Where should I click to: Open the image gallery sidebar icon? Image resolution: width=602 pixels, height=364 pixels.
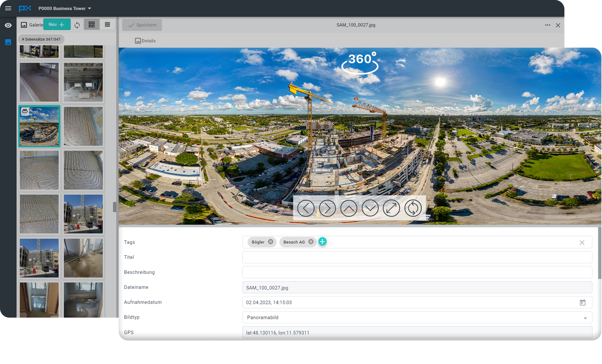click(8, 42)
